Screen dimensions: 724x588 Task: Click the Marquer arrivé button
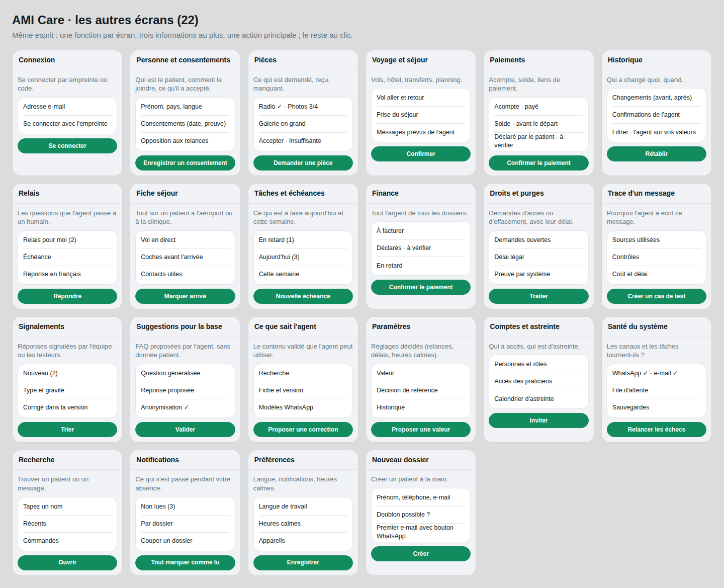[x=185, y=296]
